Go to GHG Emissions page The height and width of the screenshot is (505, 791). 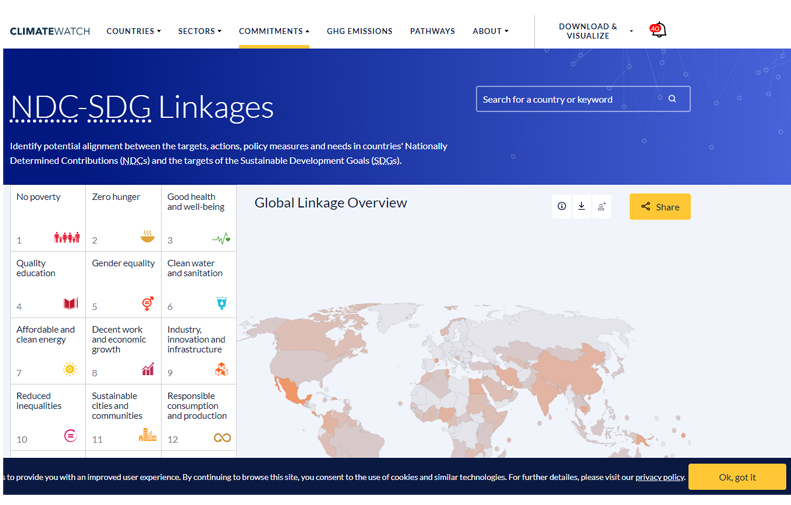point(359,31)
